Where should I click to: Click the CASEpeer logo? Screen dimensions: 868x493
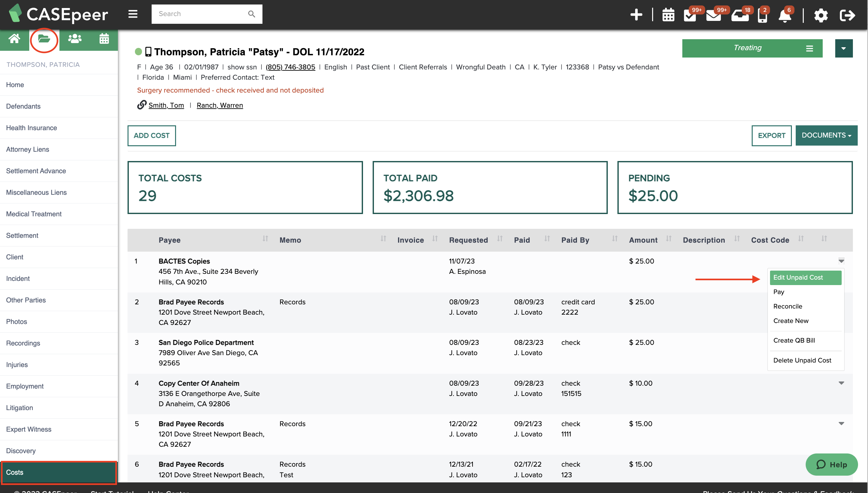tap(58, 14)
